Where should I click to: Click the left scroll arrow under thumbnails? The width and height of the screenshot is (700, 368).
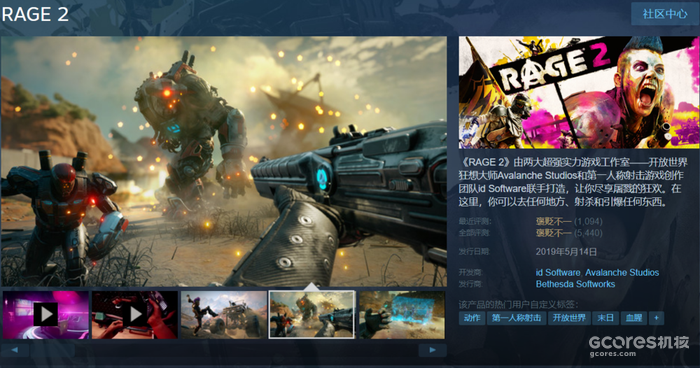click(15, 350)
